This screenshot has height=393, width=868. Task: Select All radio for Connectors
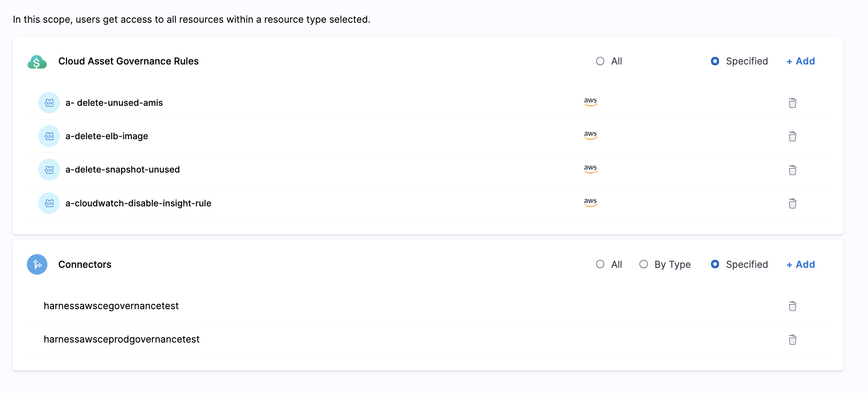pyautogui.click(x=600, y=264)
